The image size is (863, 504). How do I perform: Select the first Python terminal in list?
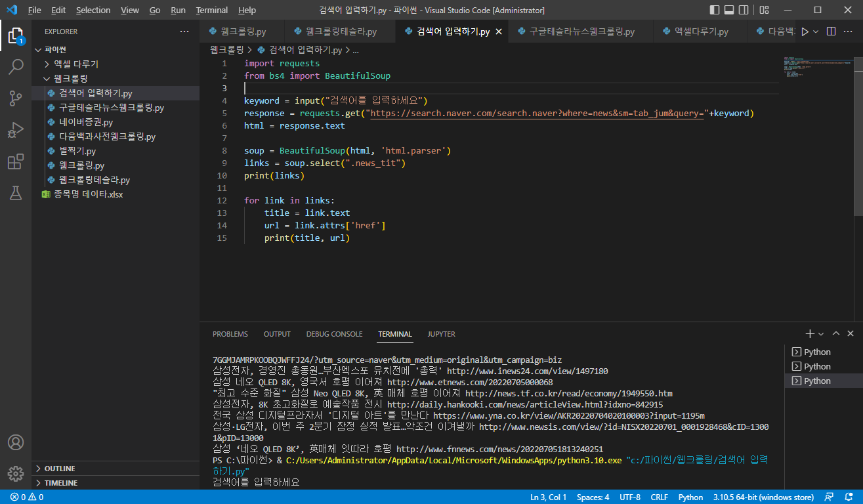click(x=824, y=352)
